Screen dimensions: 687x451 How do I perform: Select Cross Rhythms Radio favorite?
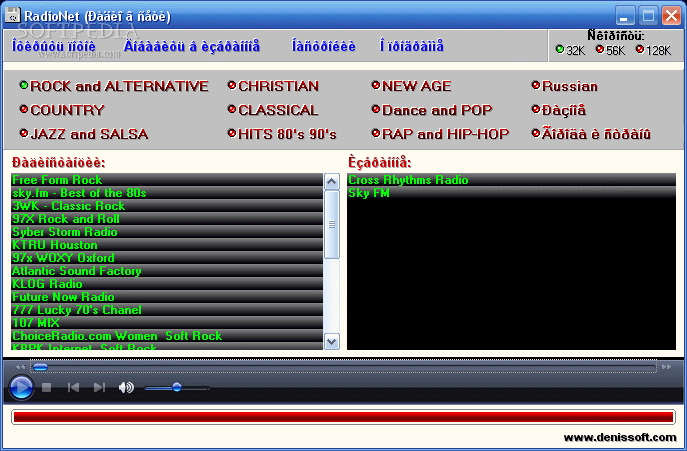pos(511,180)
